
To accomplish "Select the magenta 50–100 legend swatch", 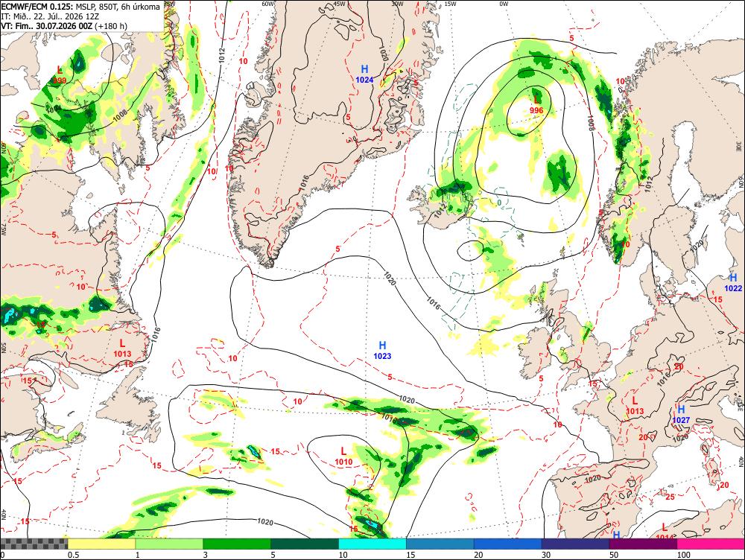I will pyautogui.click(x=643, y=544).
